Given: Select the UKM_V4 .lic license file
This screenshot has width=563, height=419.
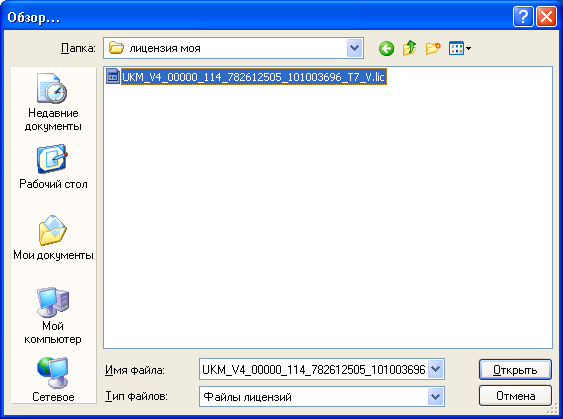Looking at the screenshot, I should click(x=253, y=76).
